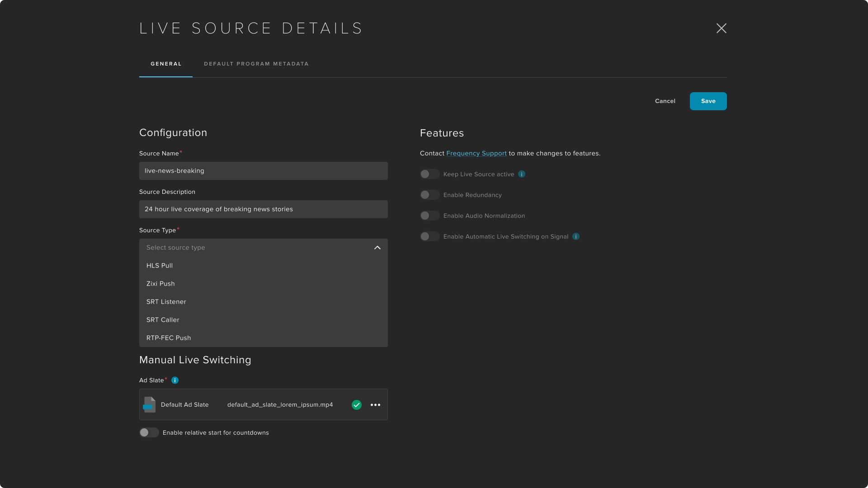Select HLS Pull from source type list
868x488 pixels.
pos(160,266)
